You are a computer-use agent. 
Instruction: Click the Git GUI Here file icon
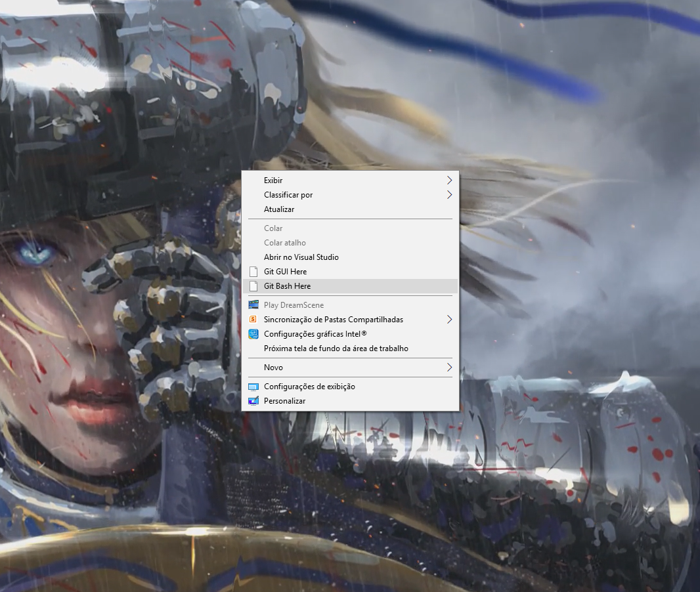coord(253,272)
